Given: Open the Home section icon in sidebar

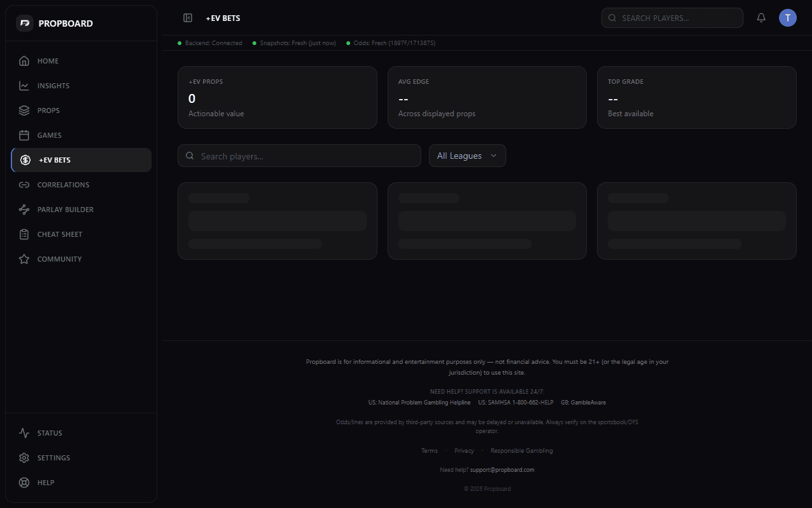Looking at the screenshot, I should click(23, 60).
